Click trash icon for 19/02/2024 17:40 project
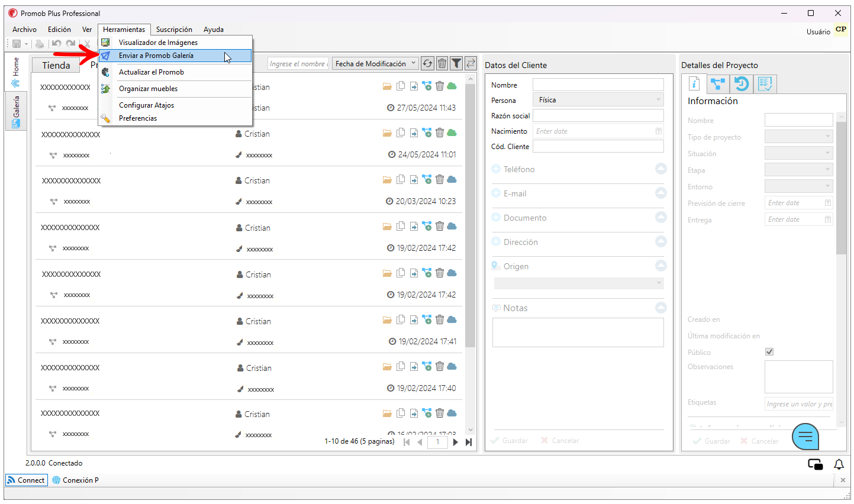Viewport: 854px width, 504px height. click(440, 366)
